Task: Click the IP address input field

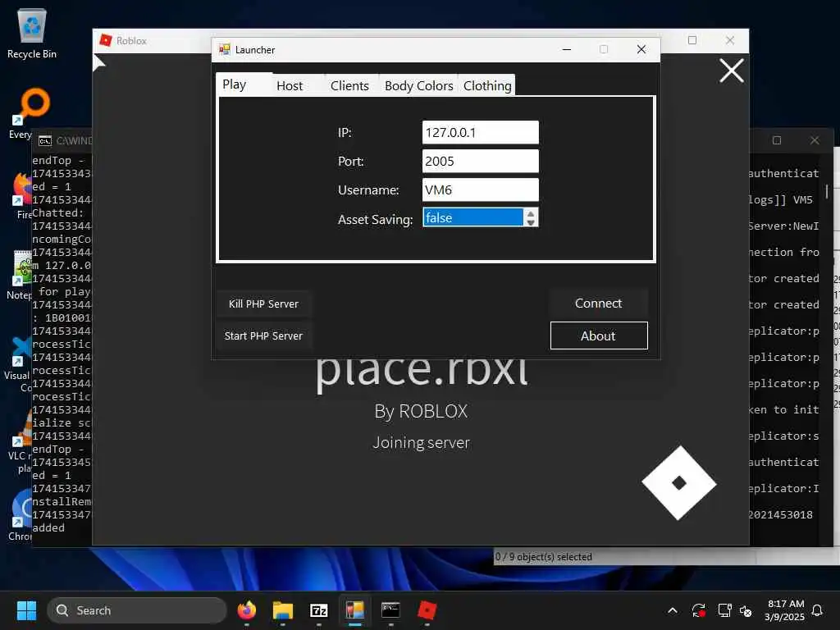Action: point(480,132)
